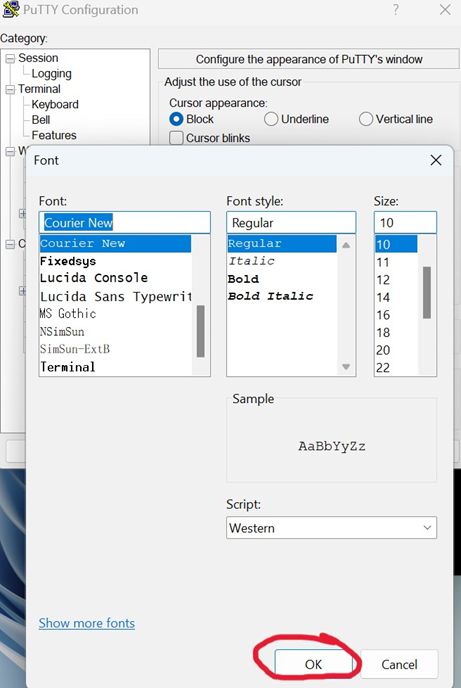The height and width of the screenshot is (688, 461).
Task: Click OK to confirm the font
Action: tap(313, 664)
